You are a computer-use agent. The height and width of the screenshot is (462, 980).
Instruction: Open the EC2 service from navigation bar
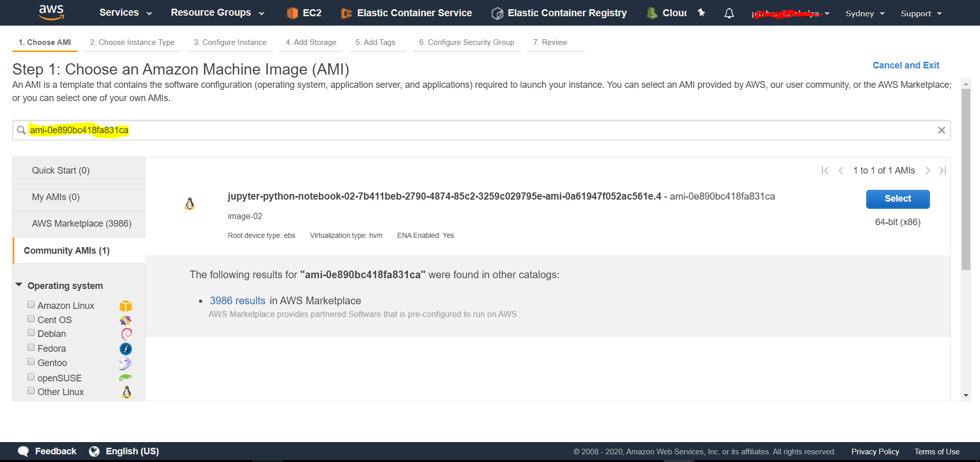pos(304,13)
